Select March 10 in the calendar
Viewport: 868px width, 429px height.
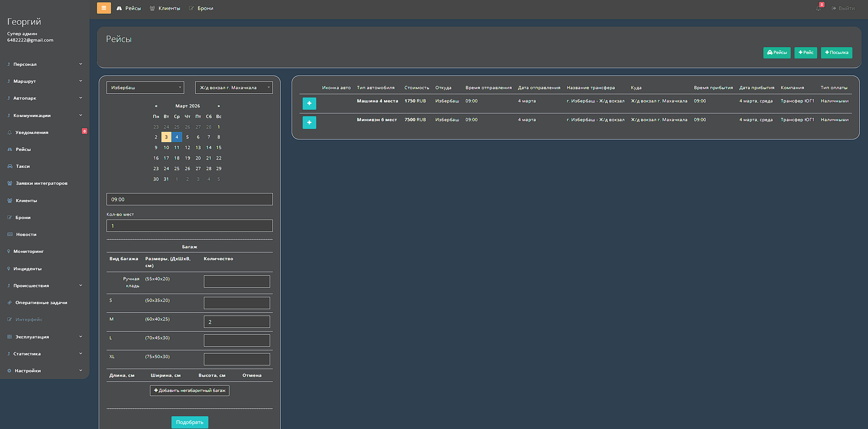click(x=166, y=148)
